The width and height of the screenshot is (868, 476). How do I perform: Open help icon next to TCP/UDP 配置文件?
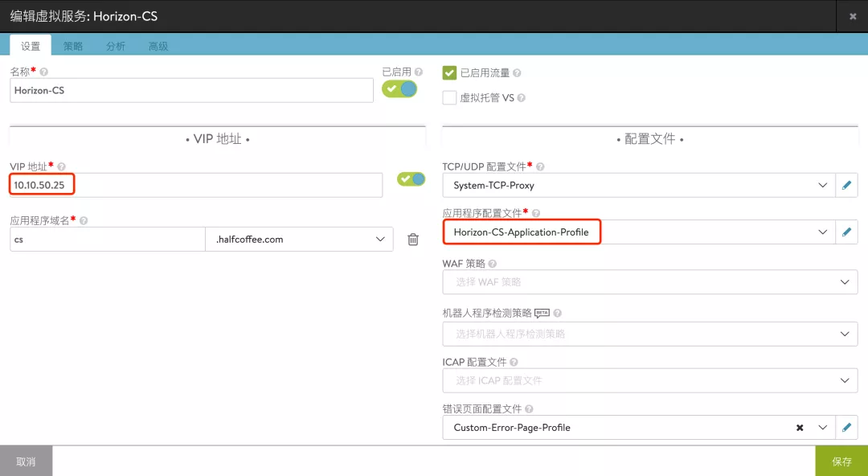[540, 166]
